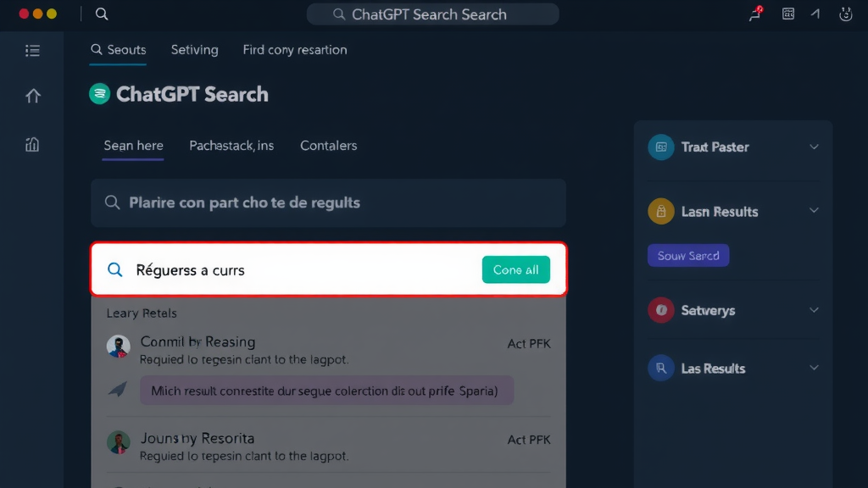Click the analytics icon in the sidebar
The image size is (868, 488).
pos(32,144)
